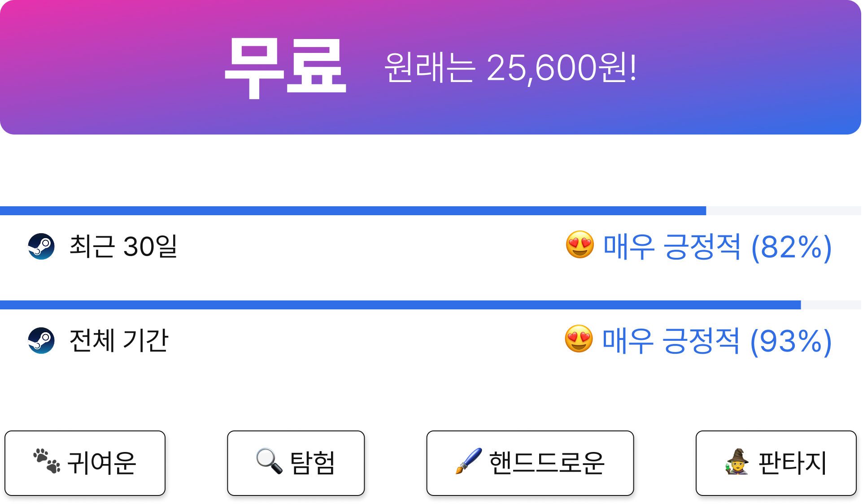Click the Steam icon beside 전체 기간
The image size is (863, 504).
coord(41,340)
